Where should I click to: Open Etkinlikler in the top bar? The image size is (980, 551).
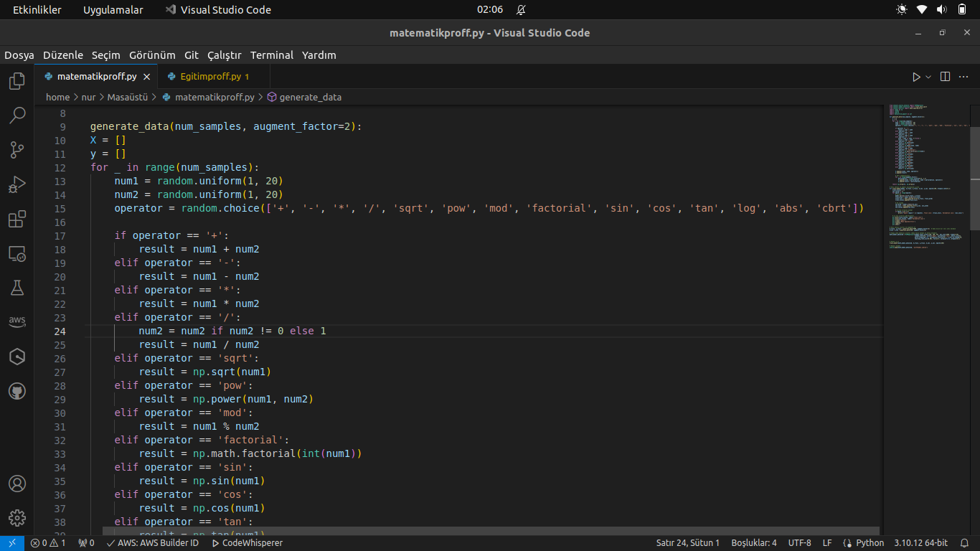tap(37, 10)
